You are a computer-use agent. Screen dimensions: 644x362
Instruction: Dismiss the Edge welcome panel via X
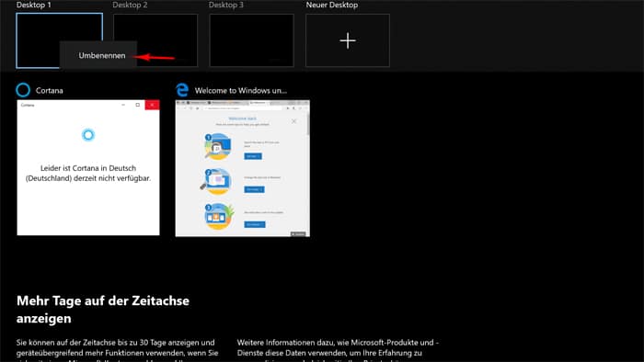293,121
